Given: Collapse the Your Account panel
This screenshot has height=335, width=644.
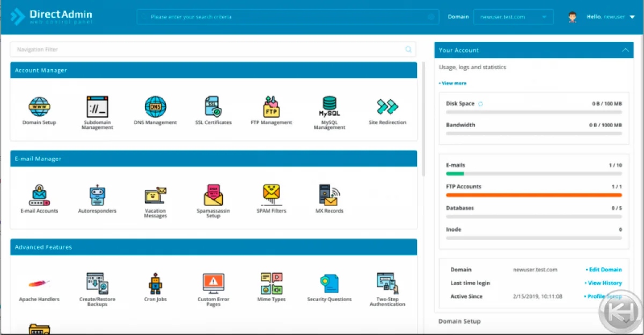Looking at the screenshot, I should point(625,50).
